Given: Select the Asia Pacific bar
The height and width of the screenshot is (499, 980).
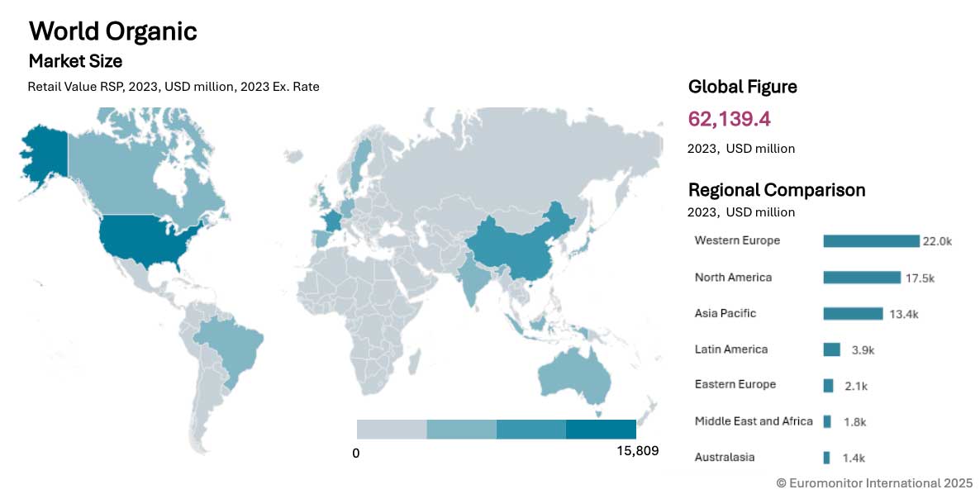Looking at the screenshot, I should tap(853, 314).
